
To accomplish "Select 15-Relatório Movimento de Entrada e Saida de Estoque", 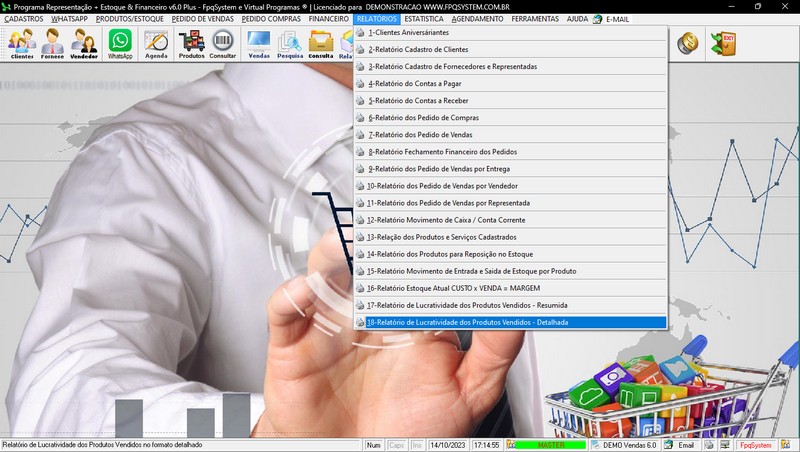I will [x=510, y=271].
